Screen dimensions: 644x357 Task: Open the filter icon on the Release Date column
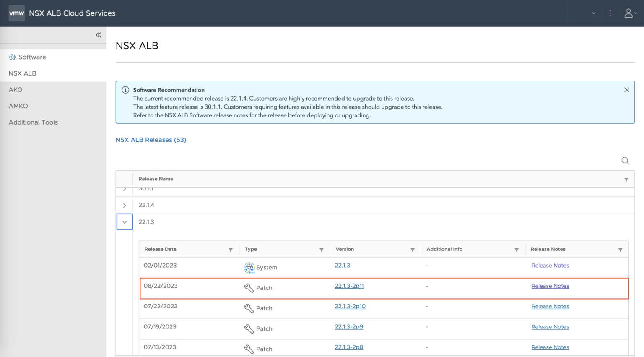tap(231, 249)
